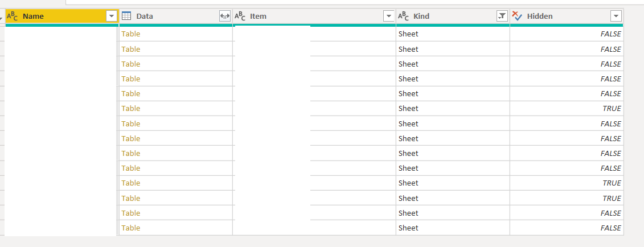Open the Hidden column filter dropdown
644x247 pixels.
[x=616, y=17]
